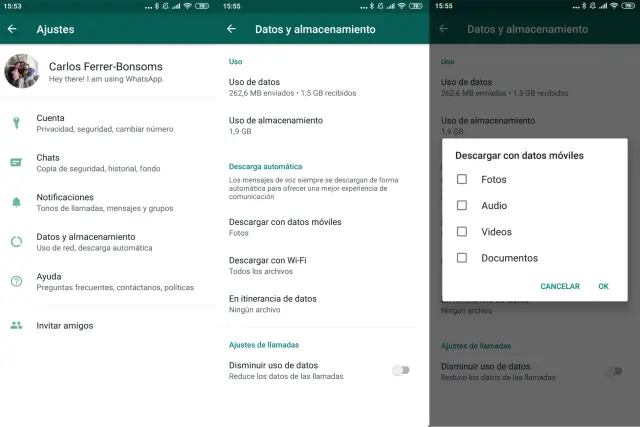Tap the bell icon for Notificaciones
Viewport: 640px width, 427px height.
16,202
